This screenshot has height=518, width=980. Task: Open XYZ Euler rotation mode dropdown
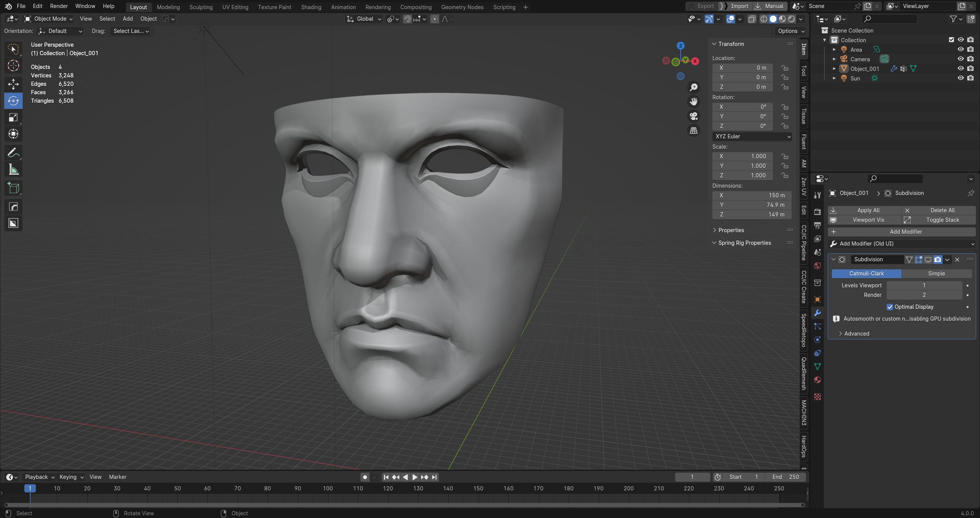[x=752, y=136]
